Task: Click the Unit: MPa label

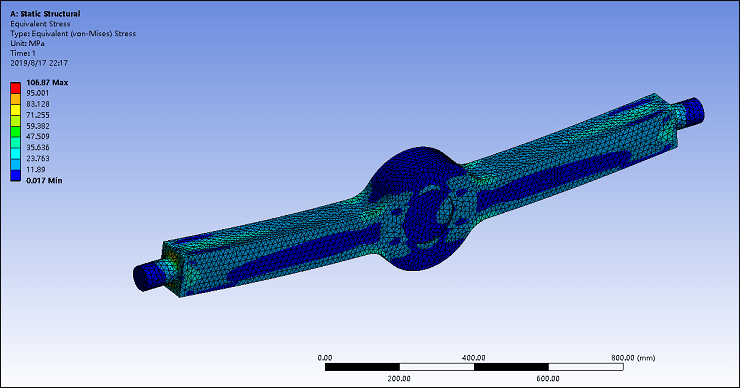Action: (x=27, y=43)
